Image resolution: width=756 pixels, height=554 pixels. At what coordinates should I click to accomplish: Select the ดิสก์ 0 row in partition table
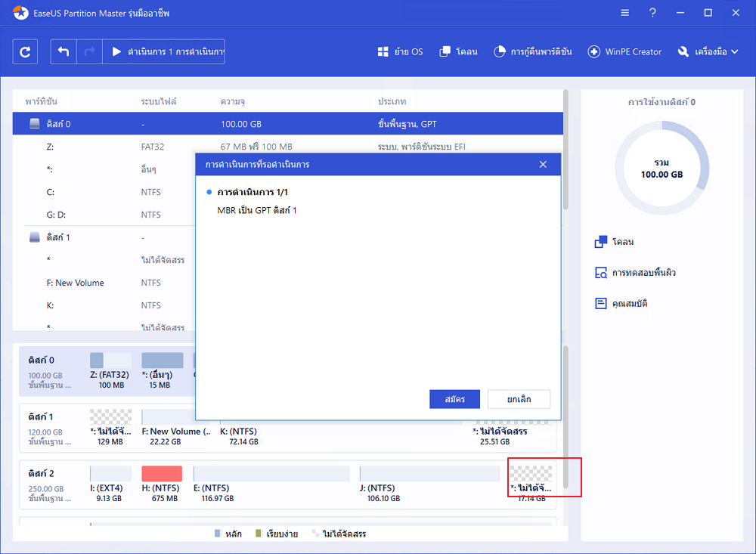click(x=288, y=124)
